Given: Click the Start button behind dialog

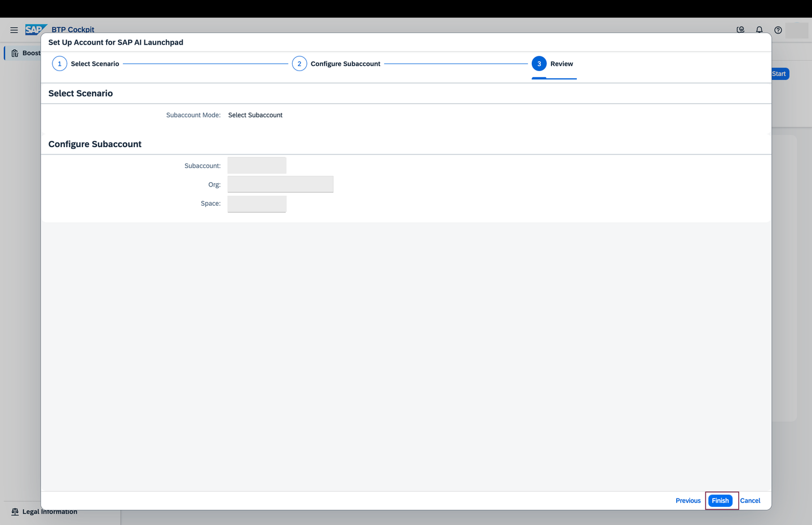Looking at the screenshot, I should tap(780, 74).
